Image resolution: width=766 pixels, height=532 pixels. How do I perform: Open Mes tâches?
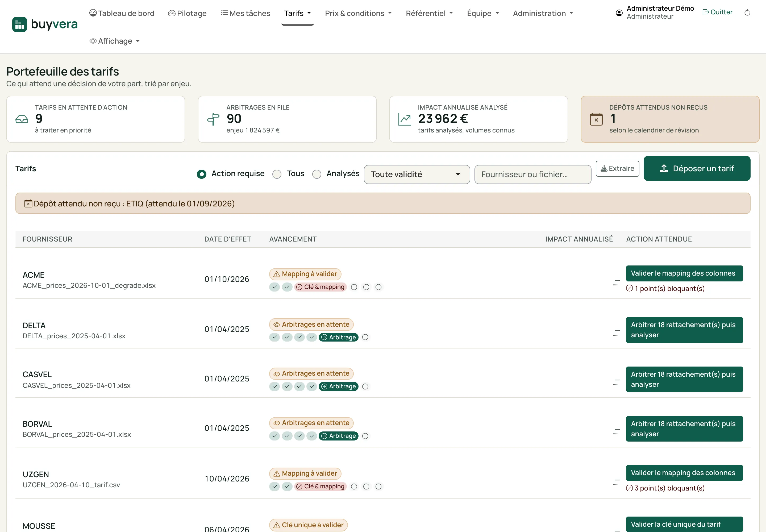[x=246, y=13]
